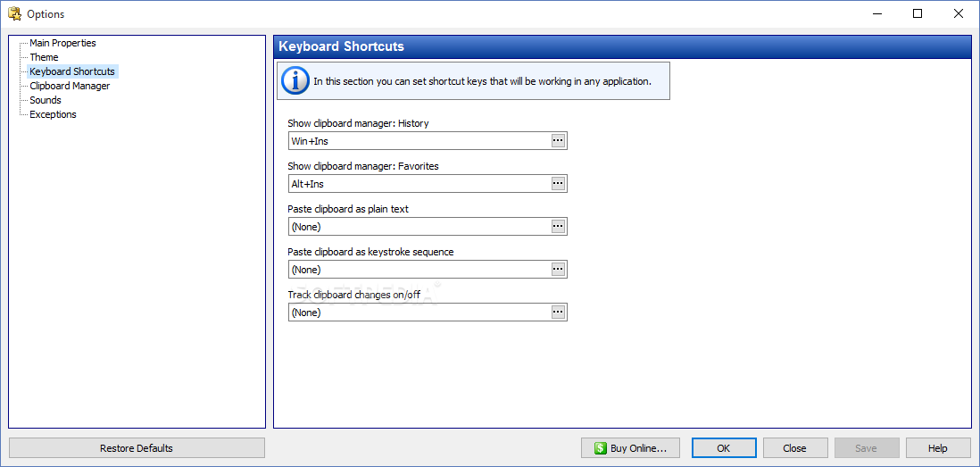Maximize the Options window
The image size is (980, 467).
point(918,13)
